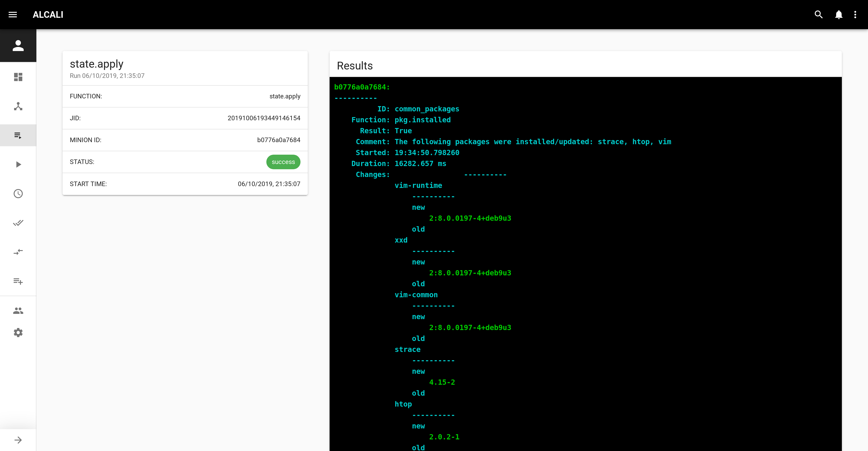Open the users group icon
This screenshot has width=868, height=451.
point(18,311)
